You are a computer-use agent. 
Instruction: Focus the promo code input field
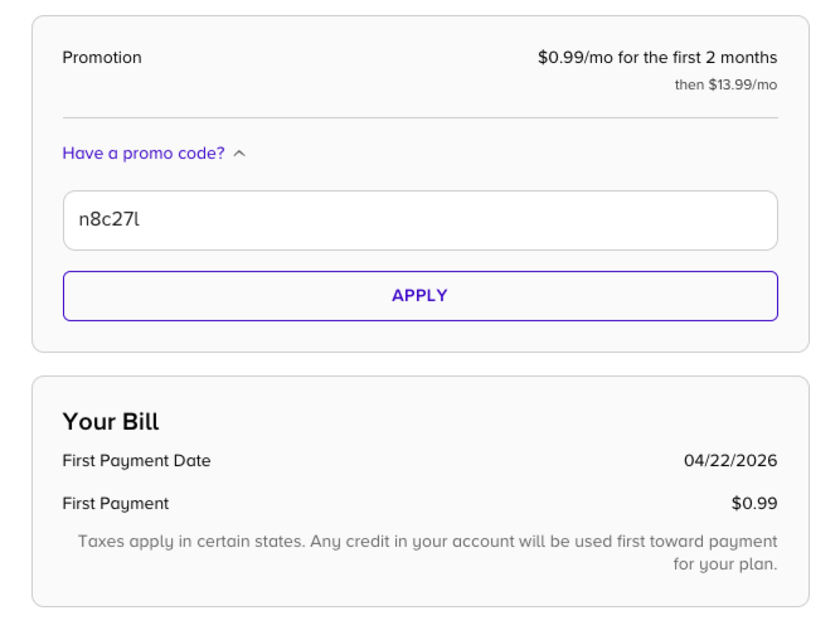(x=420, y=220)
